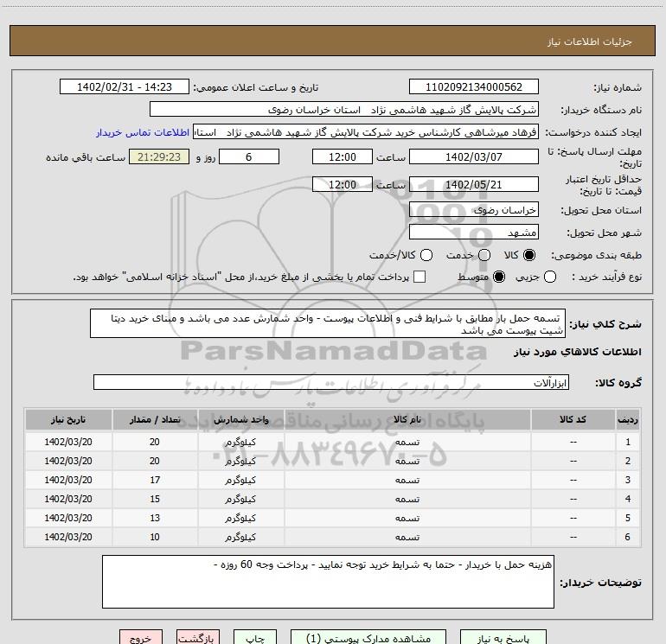The image size is (666, 644).
Task: Choose the کالا/خدمت radio option
Action: coord(426,256)
